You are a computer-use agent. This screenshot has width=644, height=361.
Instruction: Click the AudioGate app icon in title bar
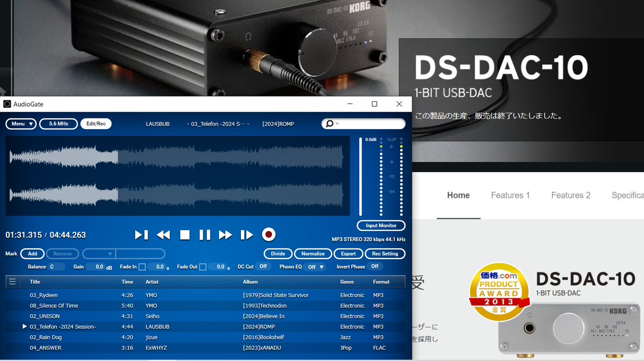coord(7,104)
